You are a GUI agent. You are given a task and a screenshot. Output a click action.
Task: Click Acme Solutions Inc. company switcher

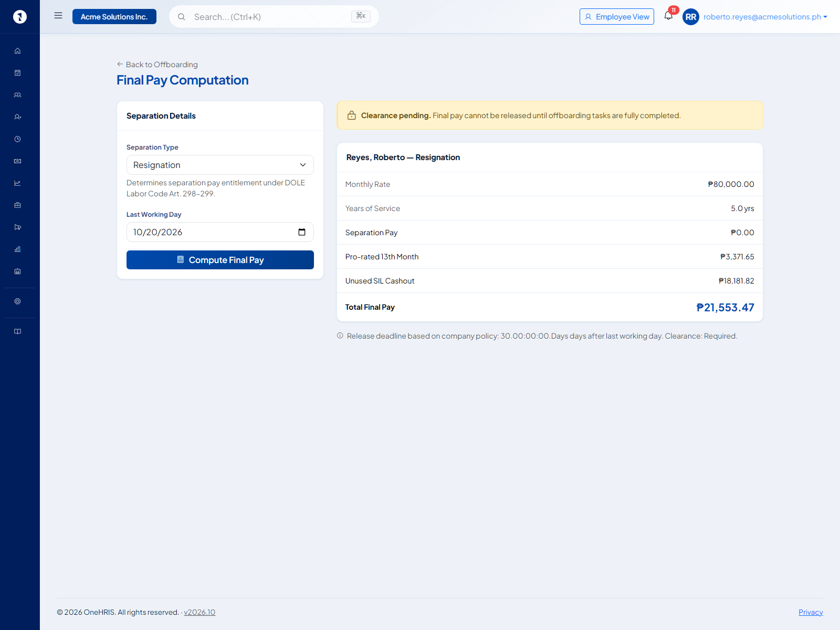pos(114,17)
